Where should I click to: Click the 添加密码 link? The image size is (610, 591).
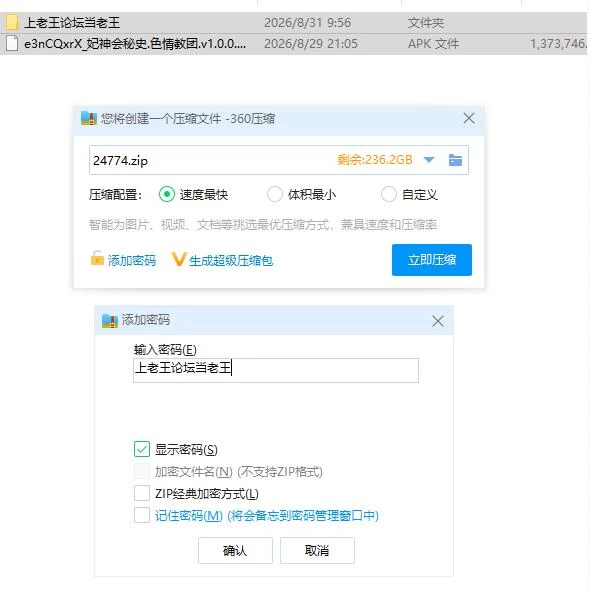click(x=132, y=260)
